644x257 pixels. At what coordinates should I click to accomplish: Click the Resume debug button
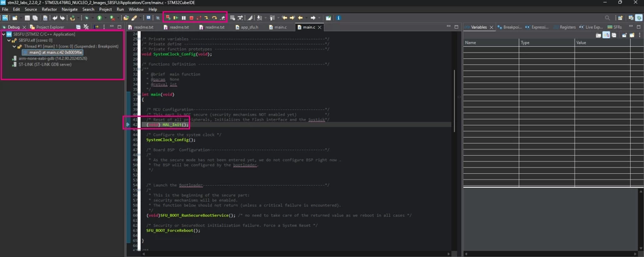pyautogui.click(x=175, y=18)
